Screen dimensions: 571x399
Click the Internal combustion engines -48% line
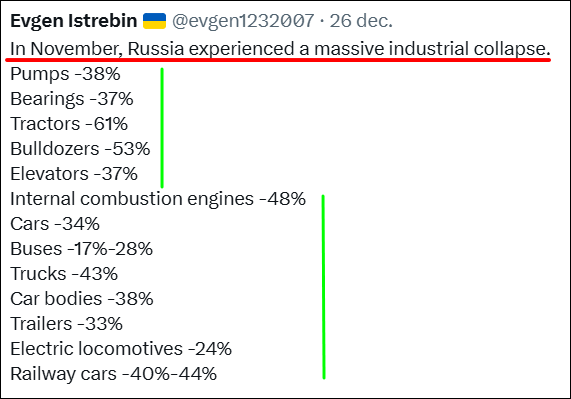[158, 199]
